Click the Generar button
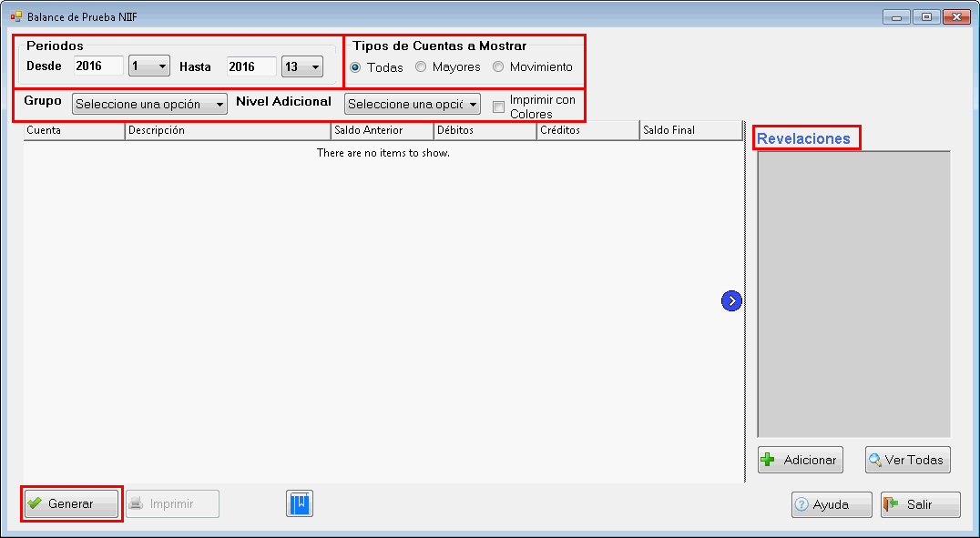The image size is (980, 538). pyautogui.click(x=71, y=504)
